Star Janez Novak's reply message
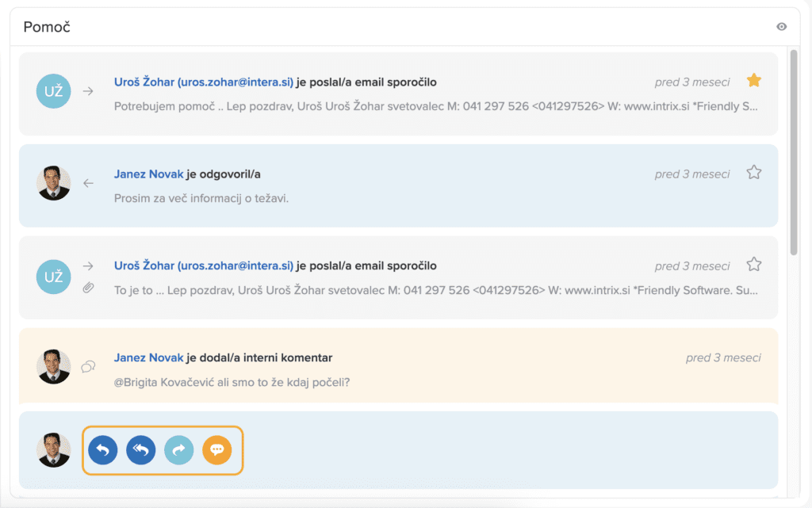The image size is (812, 508). click(754, 172)
